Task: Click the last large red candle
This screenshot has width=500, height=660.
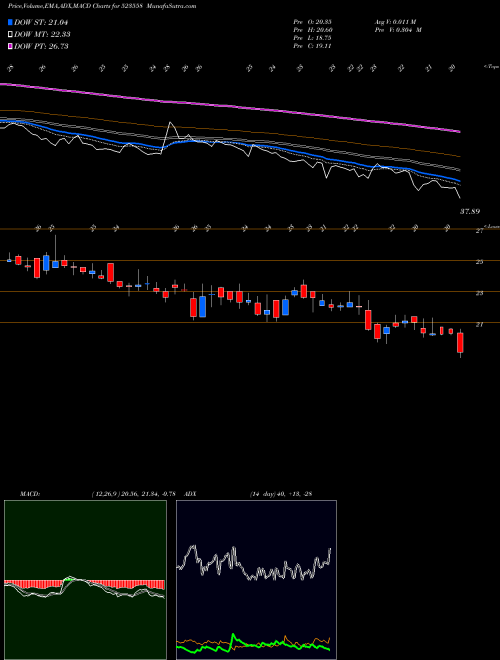Action: tap(460, 343)
